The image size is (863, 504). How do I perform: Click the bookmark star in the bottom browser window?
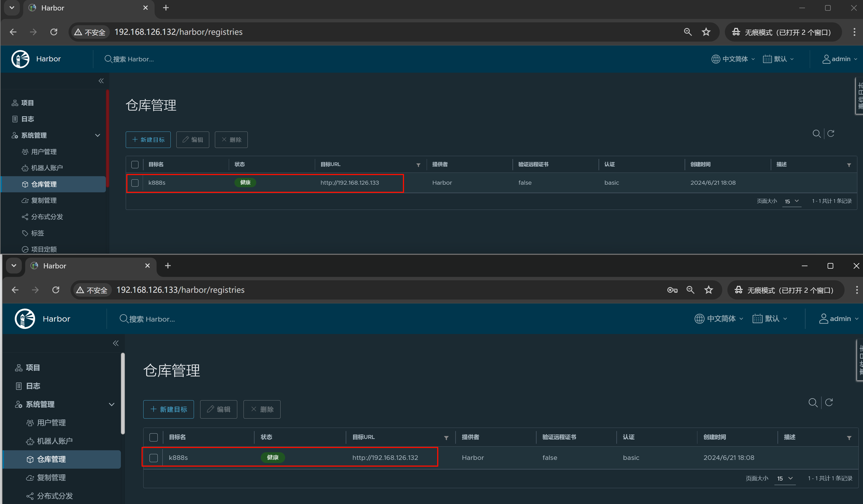(708, 290)
